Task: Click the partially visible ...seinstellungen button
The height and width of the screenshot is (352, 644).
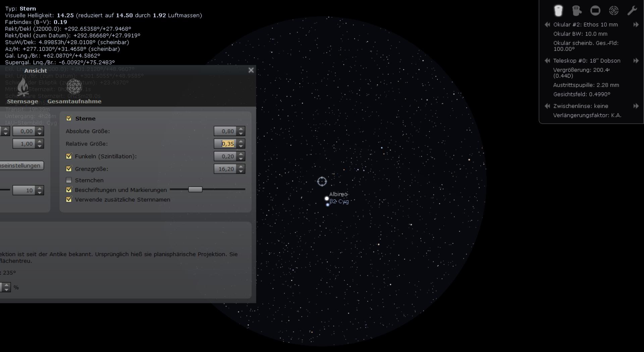Action: [21, 166]
